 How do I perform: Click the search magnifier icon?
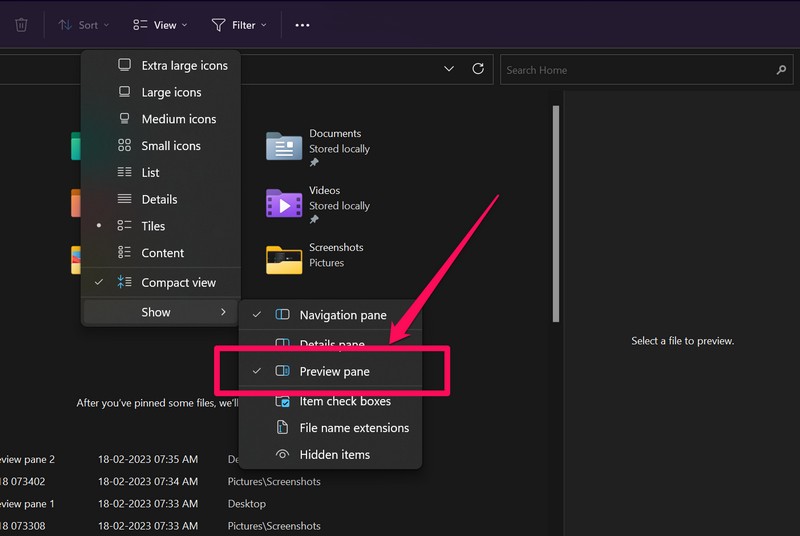point(781,70)
